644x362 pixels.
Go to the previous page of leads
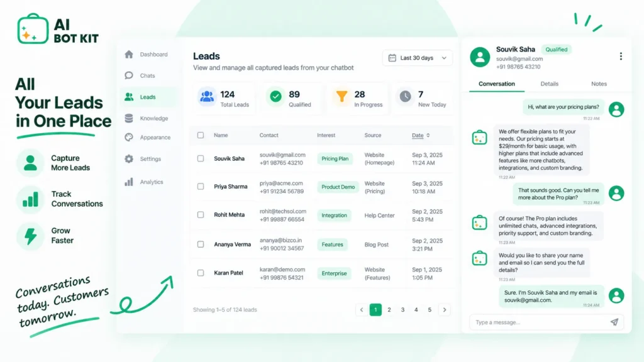(x=362, y=310)
